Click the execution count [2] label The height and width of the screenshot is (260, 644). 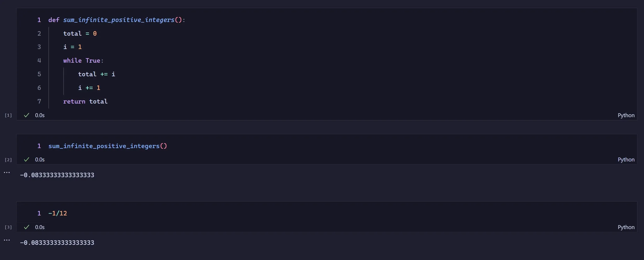point(8,160)
